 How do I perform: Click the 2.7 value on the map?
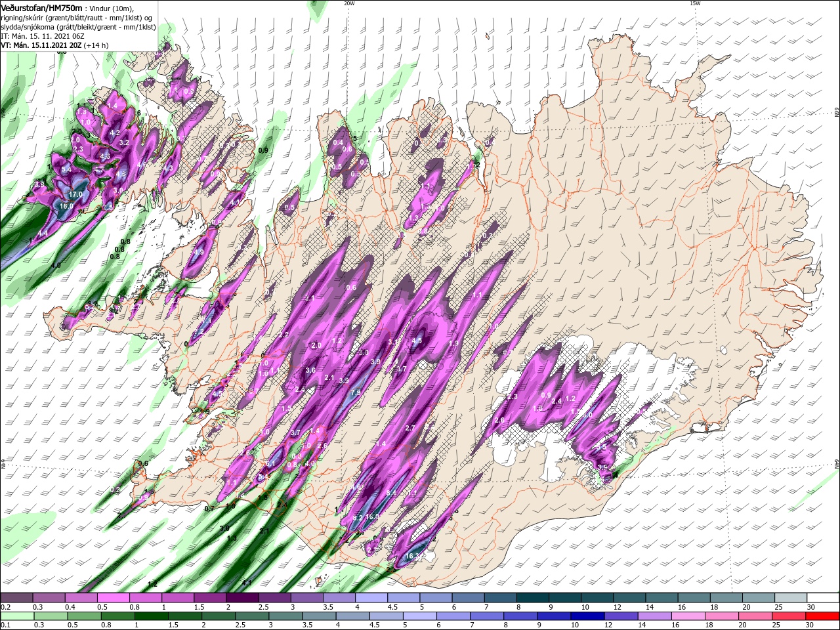point(411,428)
